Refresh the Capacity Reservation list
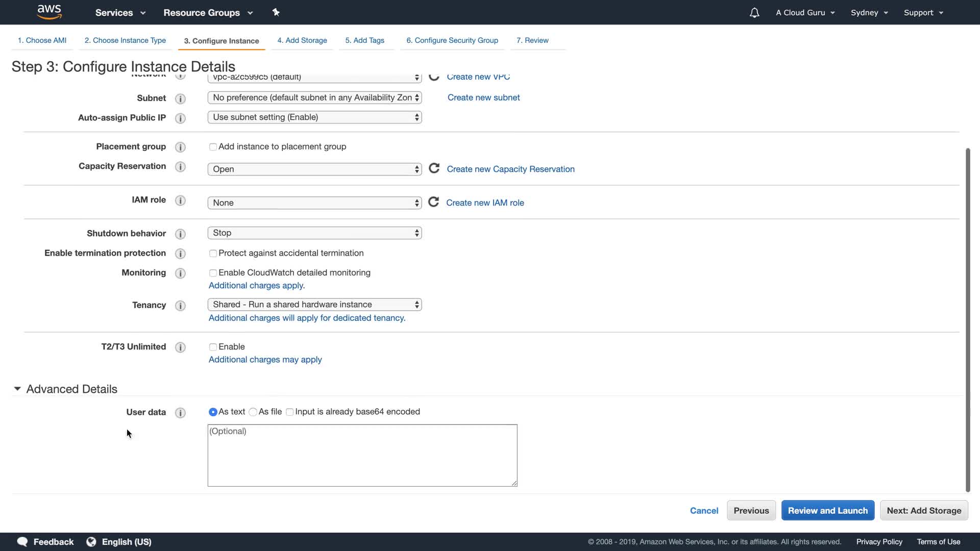Viewport: 980px width, 551px height. (x=434, y=168)
